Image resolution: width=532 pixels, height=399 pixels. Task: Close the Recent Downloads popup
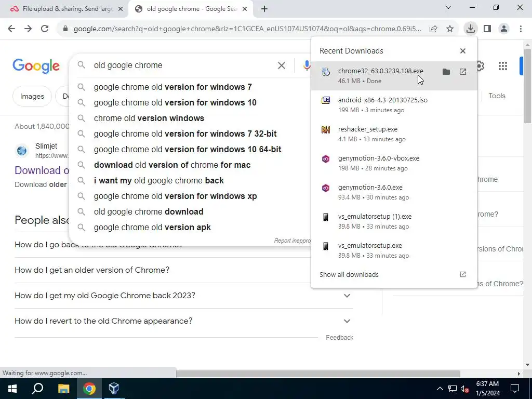pyautogui.click(x=463, y=51)
